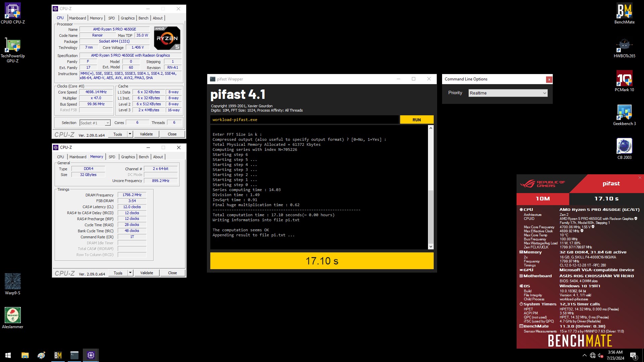Click the pifast Wrapper title icon

pos(213,79)
